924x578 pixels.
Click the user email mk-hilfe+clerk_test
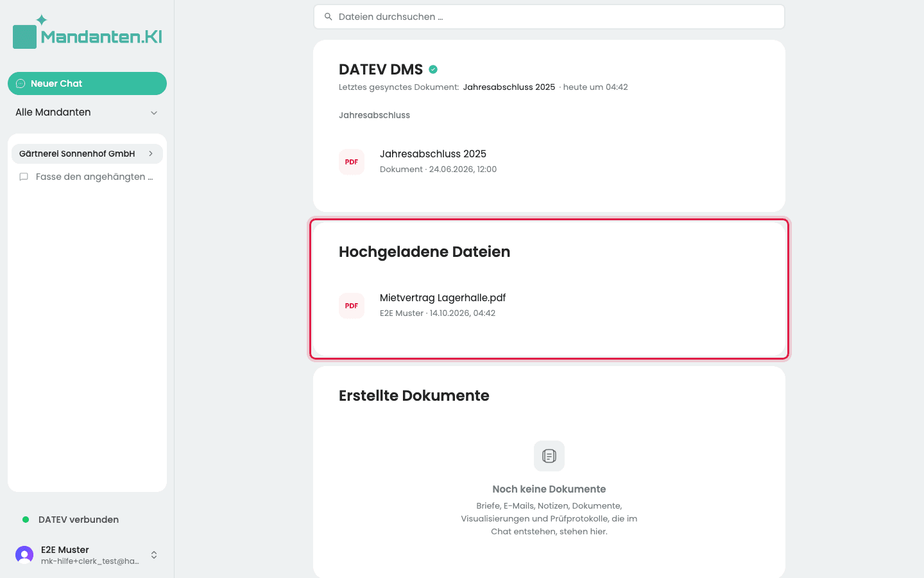(90, 561)
